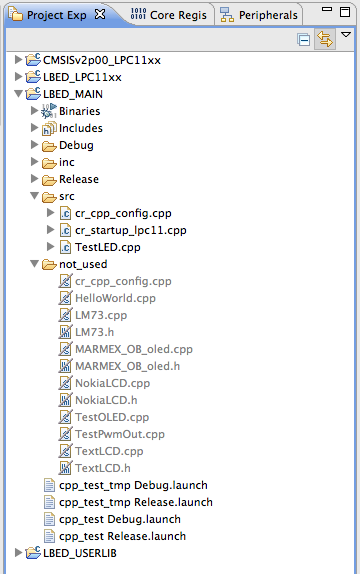Click the Includes icon
The width and height of the screenshot is (360, 574).
click(x=49, y=128)
